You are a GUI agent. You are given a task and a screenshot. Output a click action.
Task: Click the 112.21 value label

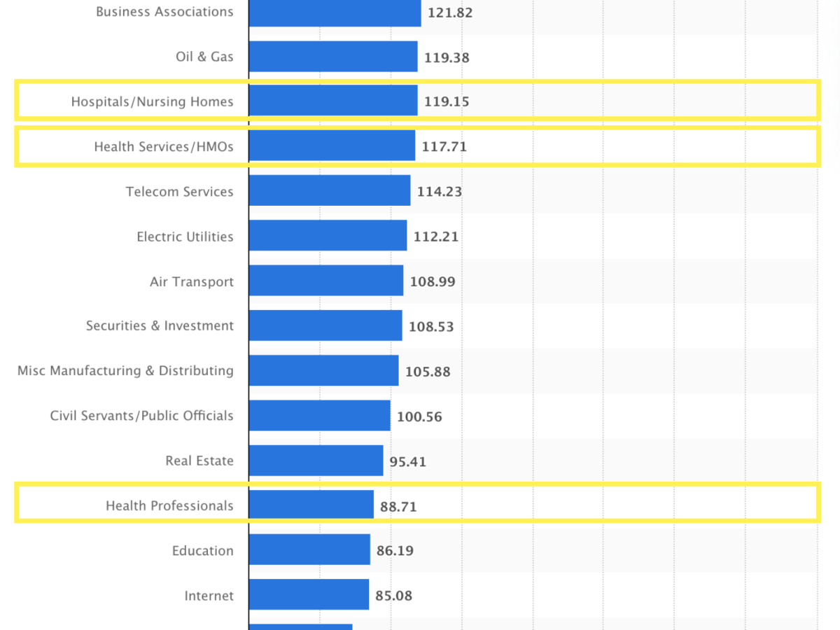click(436, 237)
